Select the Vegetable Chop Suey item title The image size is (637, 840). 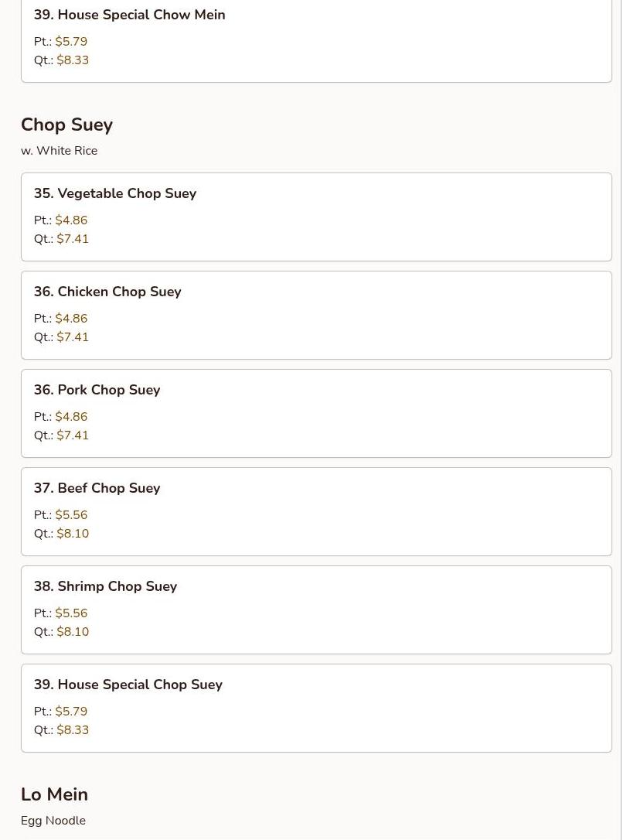115,193
